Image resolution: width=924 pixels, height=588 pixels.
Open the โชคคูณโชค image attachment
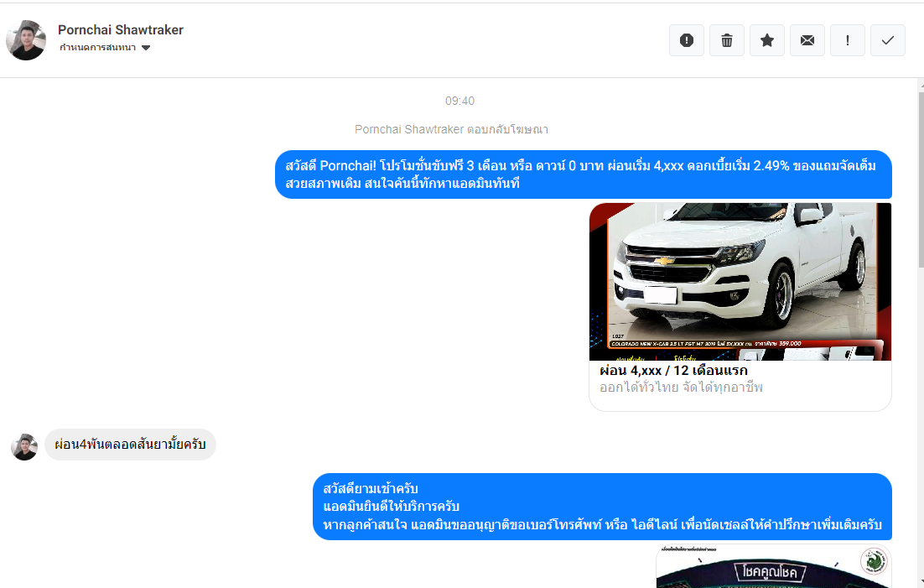(773, 567)
